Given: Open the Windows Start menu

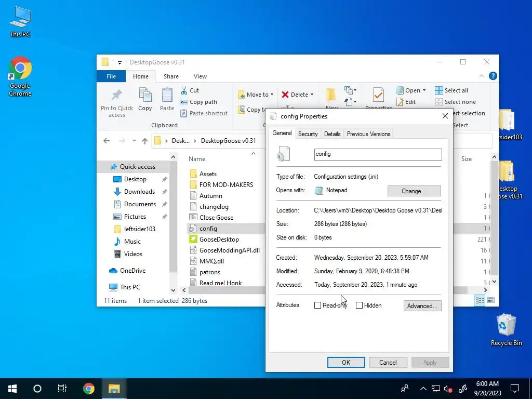Looking at the screenshot, I should click(x=12, y=389).
